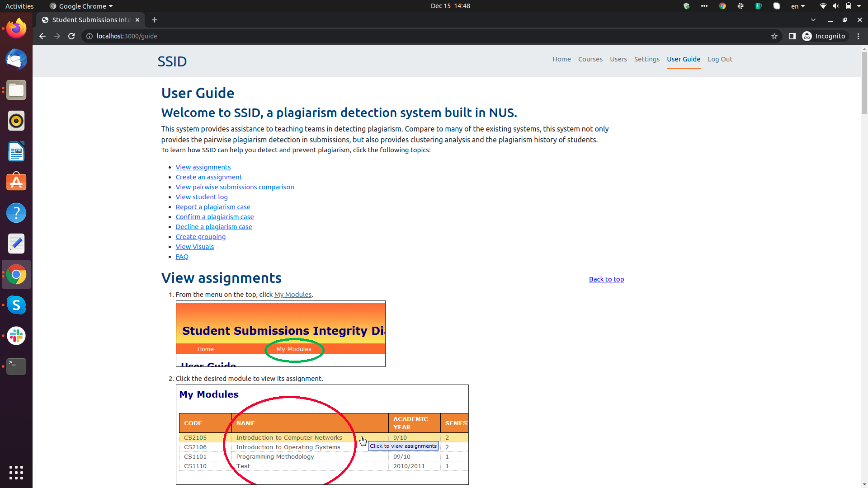Expand the system status menu arrow

859,6
